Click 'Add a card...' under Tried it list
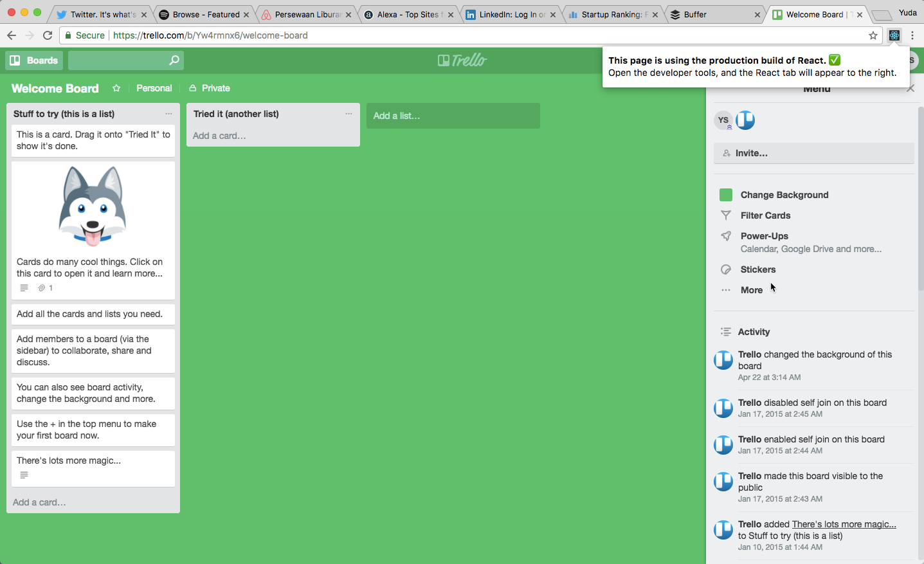Viewport: 924px width, 564px height. point(219,136)
